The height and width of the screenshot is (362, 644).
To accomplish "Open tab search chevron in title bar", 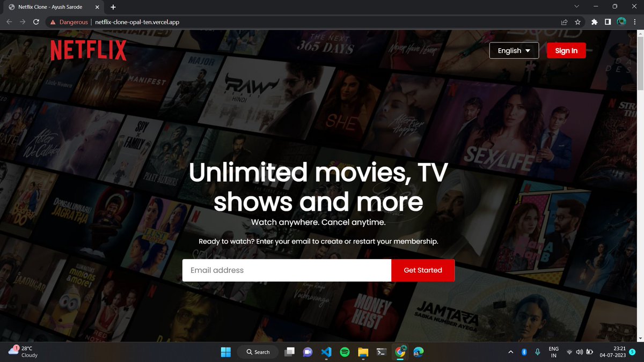I will click(x=577, y=6).
